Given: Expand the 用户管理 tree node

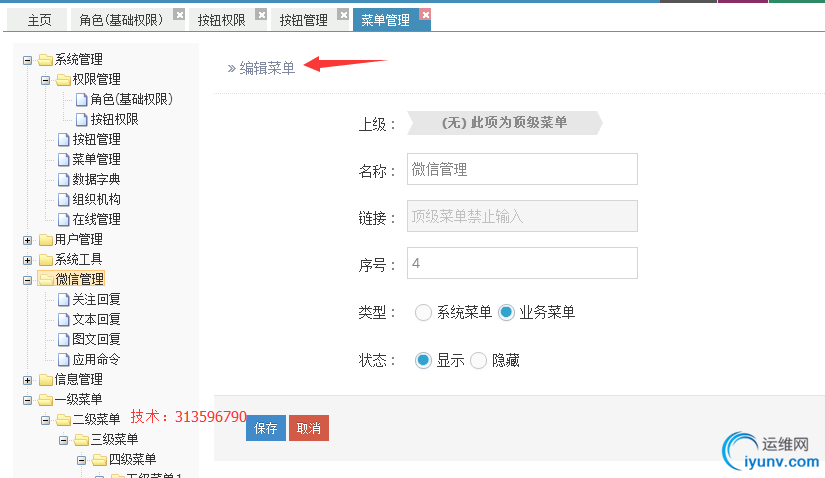Looking at the screenshot, I should 27,241.
